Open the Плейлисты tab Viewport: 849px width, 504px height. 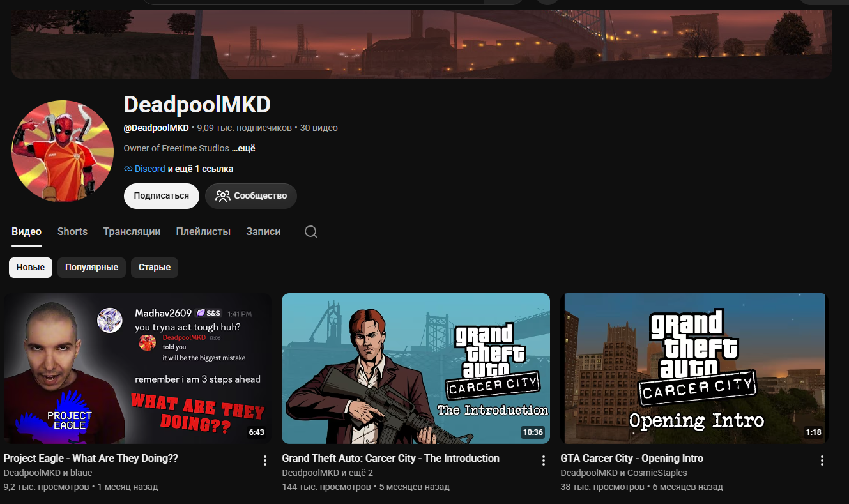203,231
